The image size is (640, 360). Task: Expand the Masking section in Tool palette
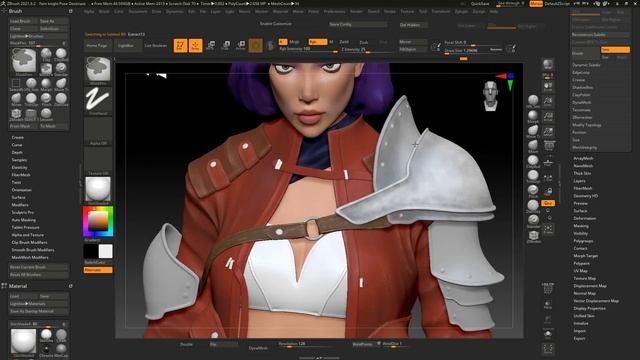point(581,226)
